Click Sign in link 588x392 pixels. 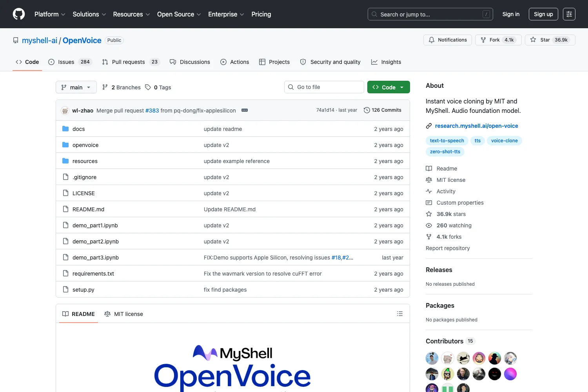click(x=511, y=14)
